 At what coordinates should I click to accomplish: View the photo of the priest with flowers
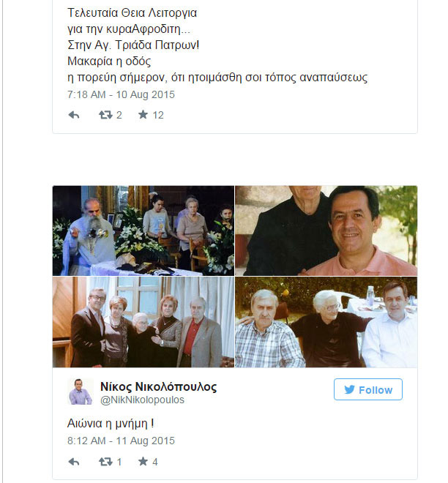143,231
